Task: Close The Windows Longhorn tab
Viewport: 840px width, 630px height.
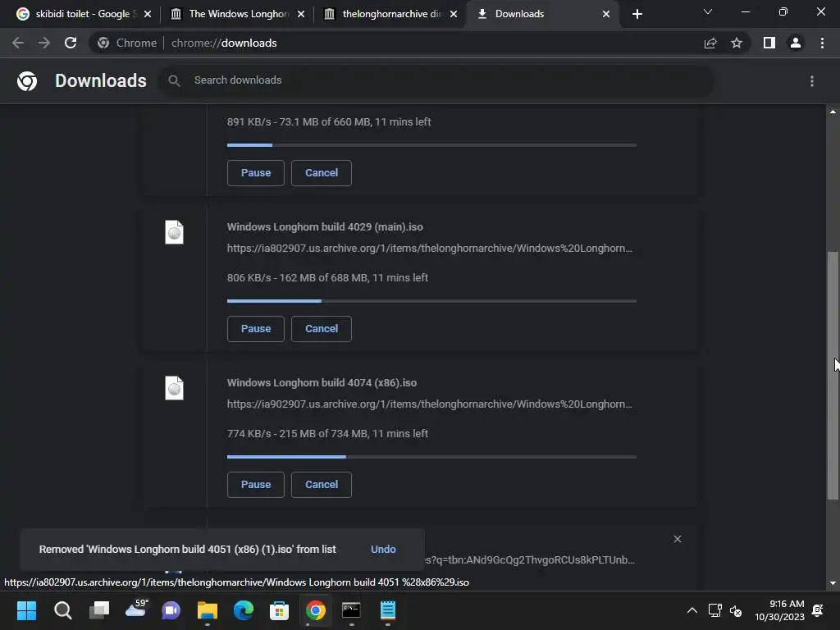Action: 301,14
